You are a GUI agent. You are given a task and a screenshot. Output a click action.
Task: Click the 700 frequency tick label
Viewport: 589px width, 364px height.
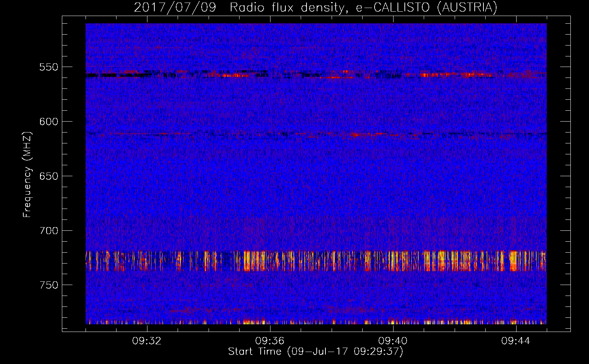(49, 231)
